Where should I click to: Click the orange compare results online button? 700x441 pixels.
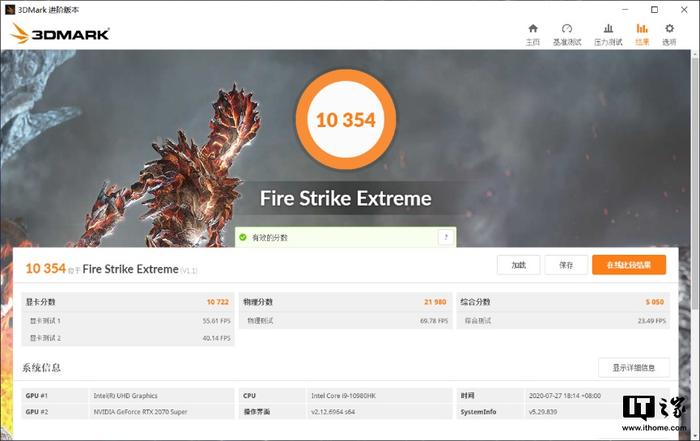[x=629, y=265]
